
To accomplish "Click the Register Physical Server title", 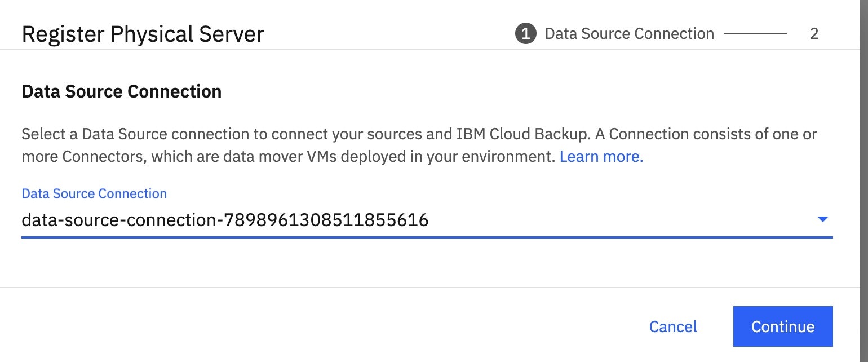I will 143,34.
